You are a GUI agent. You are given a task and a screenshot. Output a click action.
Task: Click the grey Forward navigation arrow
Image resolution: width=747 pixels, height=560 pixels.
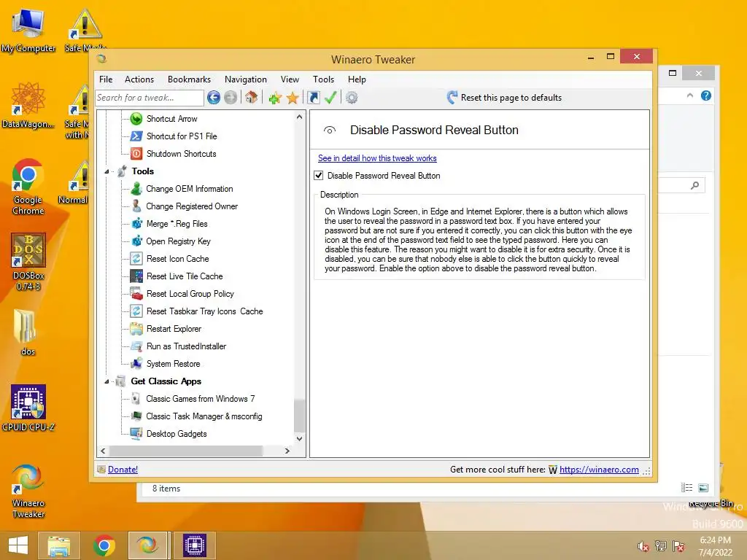coord(231,98)
